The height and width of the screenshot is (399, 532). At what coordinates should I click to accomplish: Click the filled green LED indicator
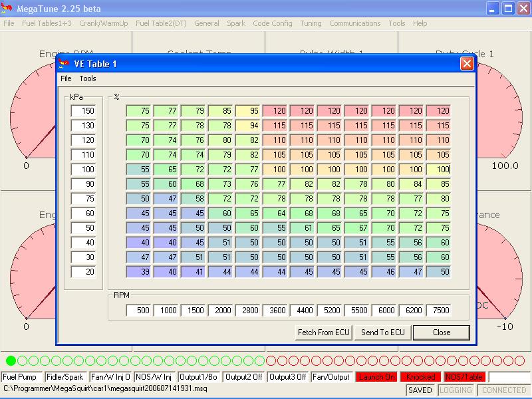[x=11, y=360]
